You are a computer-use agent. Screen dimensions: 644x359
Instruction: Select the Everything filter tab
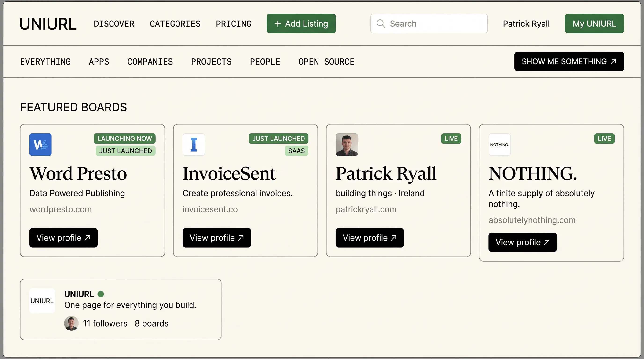[45, 62]
